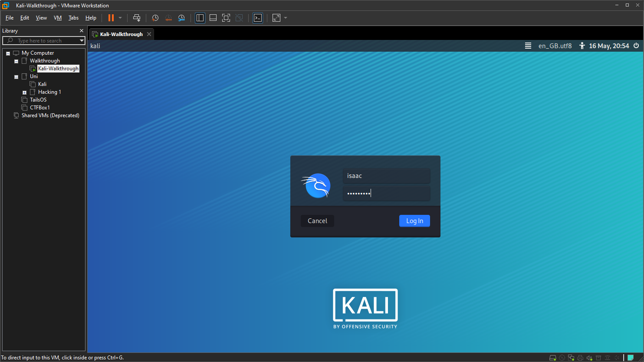
Task: Click the stretch guest display icon
Action: 276,18
